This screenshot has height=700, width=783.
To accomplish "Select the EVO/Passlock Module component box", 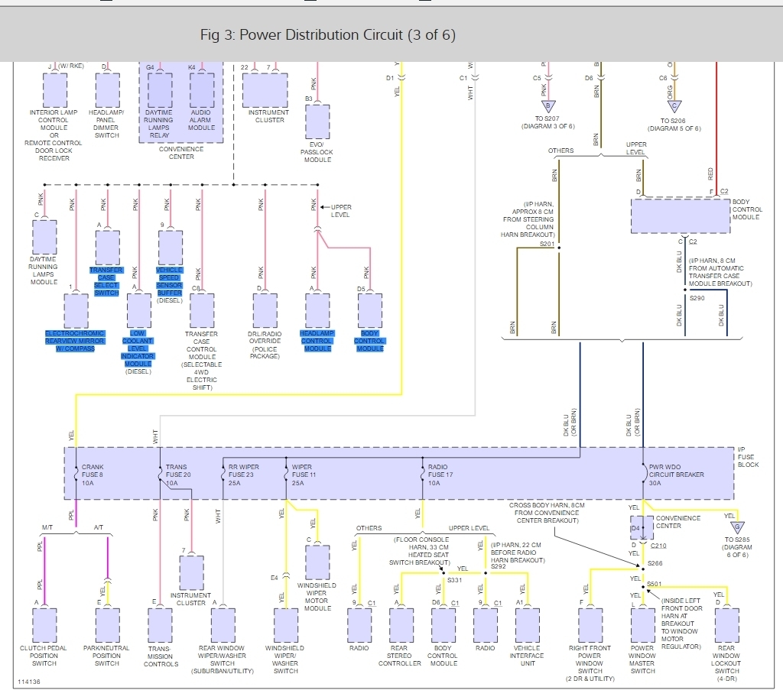I will pyautogui.click(x=317, y=122).
